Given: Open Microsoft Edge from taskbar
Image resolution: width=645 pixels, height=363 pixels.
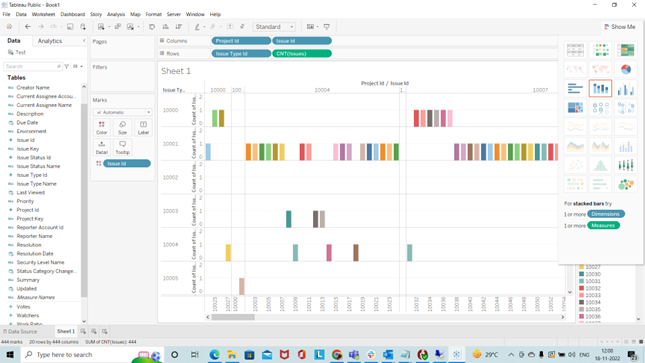Looking at the screenshot, I should (214, 354).
